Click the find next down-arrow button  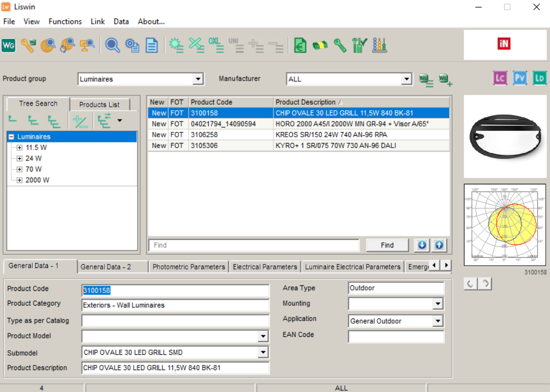click(422, 245)
